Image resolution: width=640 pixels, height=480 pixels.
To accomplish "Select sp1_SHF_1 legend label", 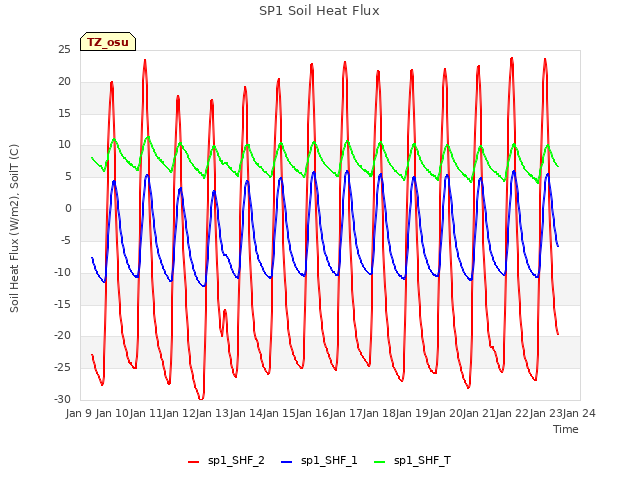I will (x=329, y=460).
